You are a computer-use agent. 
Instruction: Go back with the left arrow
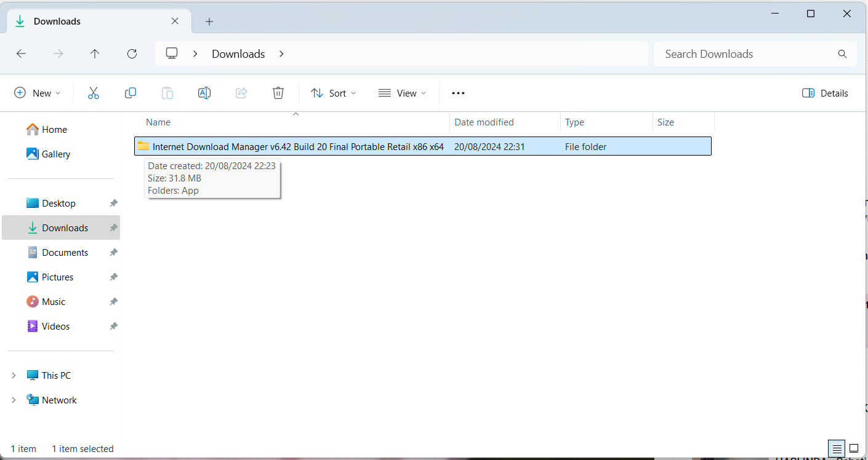point(21,54)
